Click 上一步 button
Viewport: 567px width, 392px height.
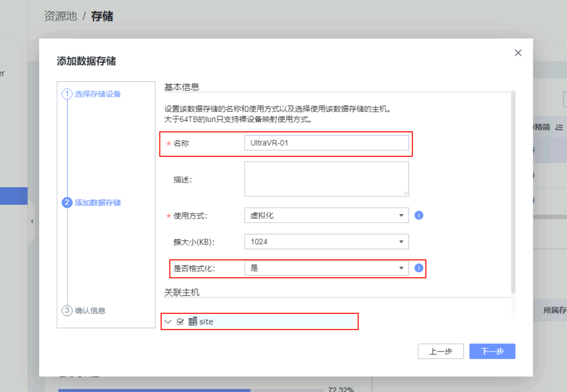440,351
